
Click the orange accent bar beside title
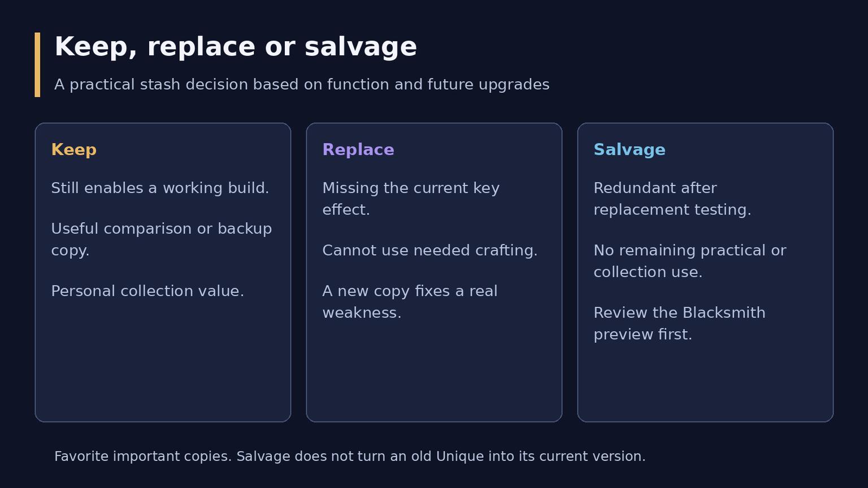(x=37, y=64)
